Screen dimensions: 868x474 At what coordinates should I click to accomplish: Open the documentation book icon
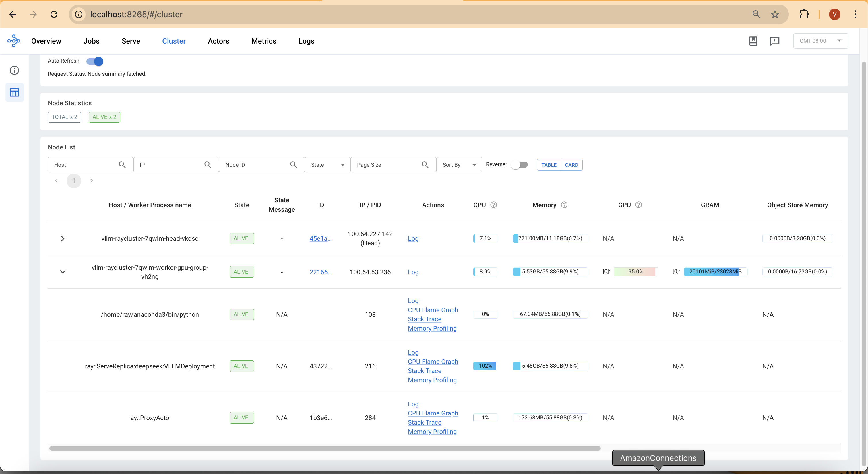point(753,41)
